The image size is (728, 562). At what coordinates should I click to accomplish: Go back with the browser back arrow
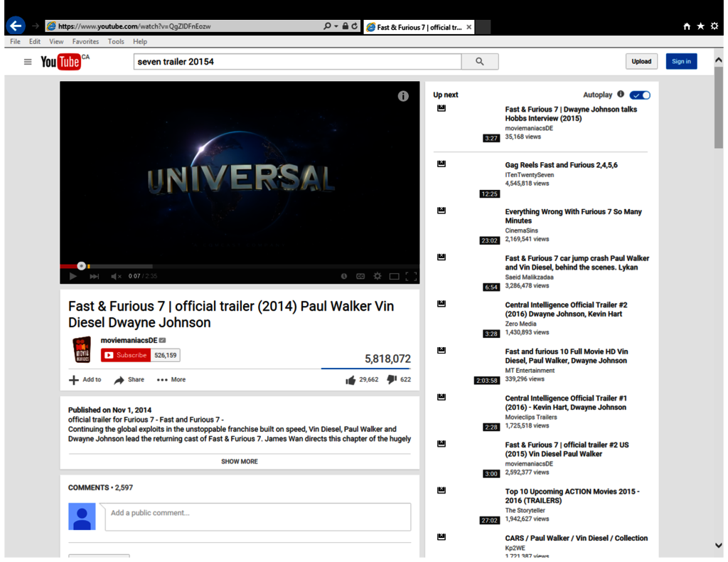[16, 26]
